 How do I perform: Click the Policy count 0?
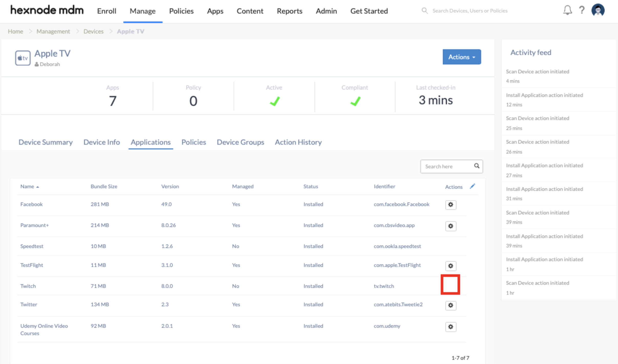point(193,101)
